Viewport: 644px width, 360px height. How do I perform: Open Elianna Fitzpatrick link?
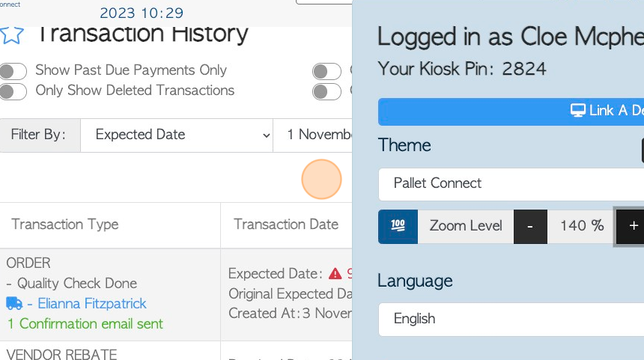(x=92, y=304)
